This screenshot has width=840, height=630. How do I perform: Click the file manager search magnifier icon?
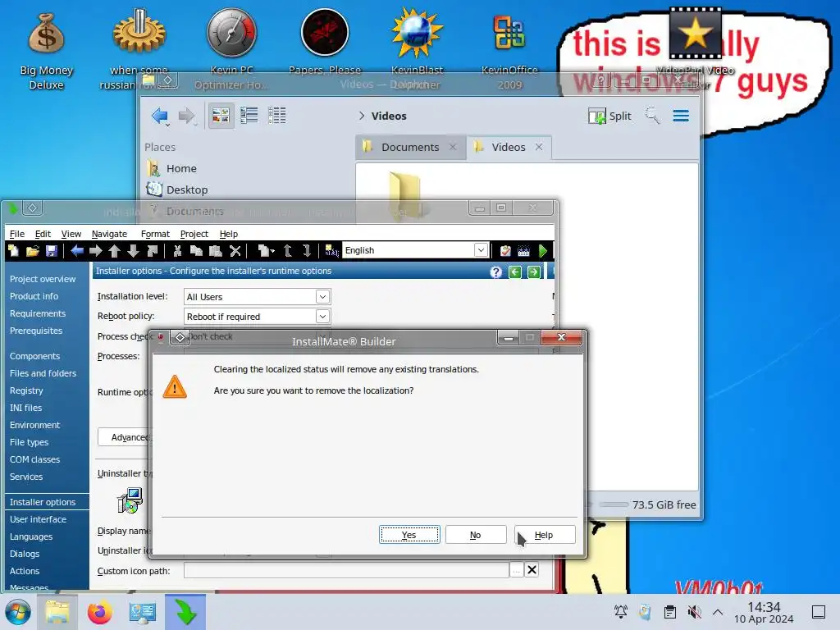coord(652,115)
